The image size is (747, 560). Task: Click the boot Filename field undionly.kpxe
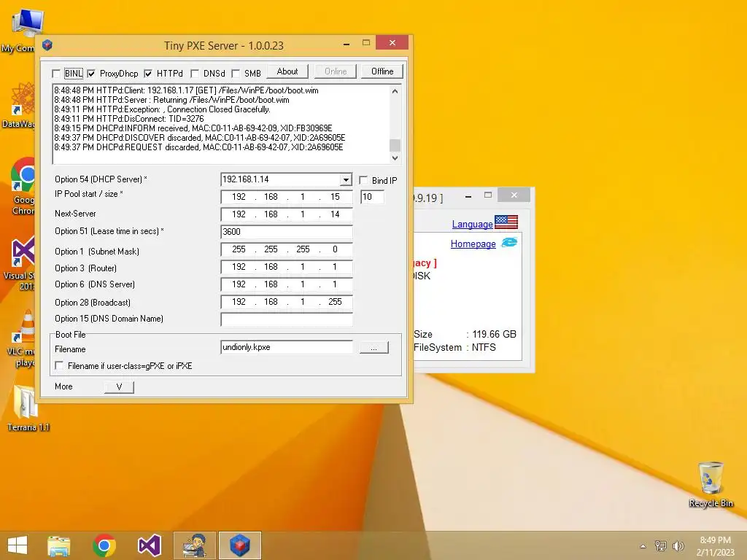pos(287,347)
